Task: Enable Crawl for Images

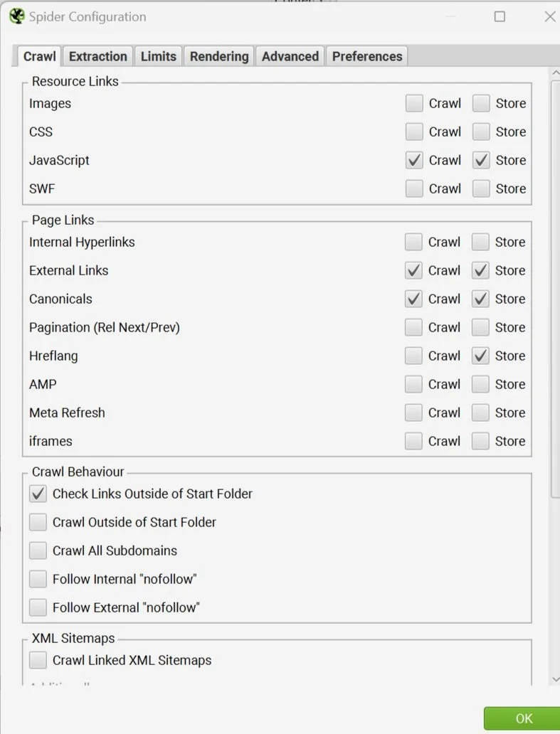Action: point(414,103)
